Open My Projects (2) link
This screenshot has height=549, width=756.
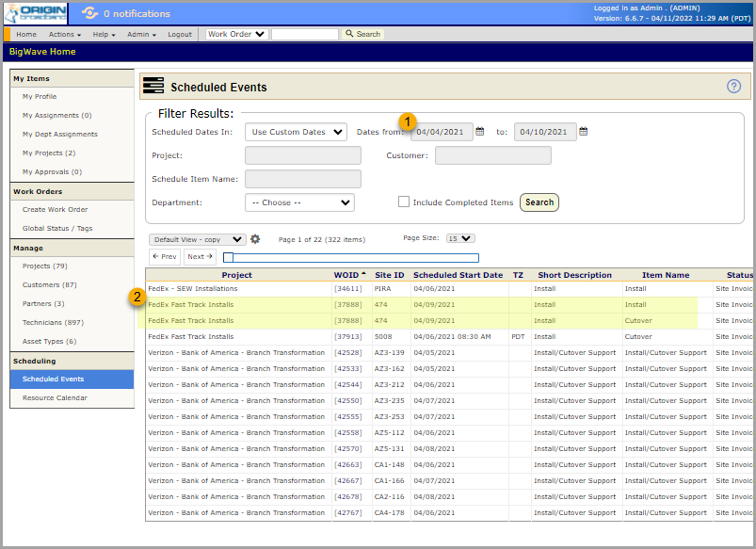click(49, 153)
